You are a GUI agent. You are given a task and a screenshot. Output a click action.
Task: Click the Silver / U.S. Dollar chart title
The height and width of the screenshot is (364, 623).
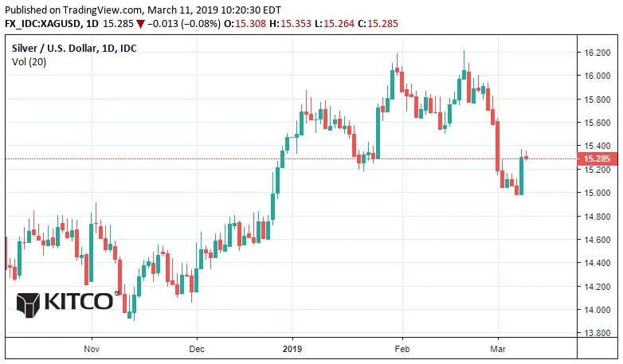(x=74, y=48)
